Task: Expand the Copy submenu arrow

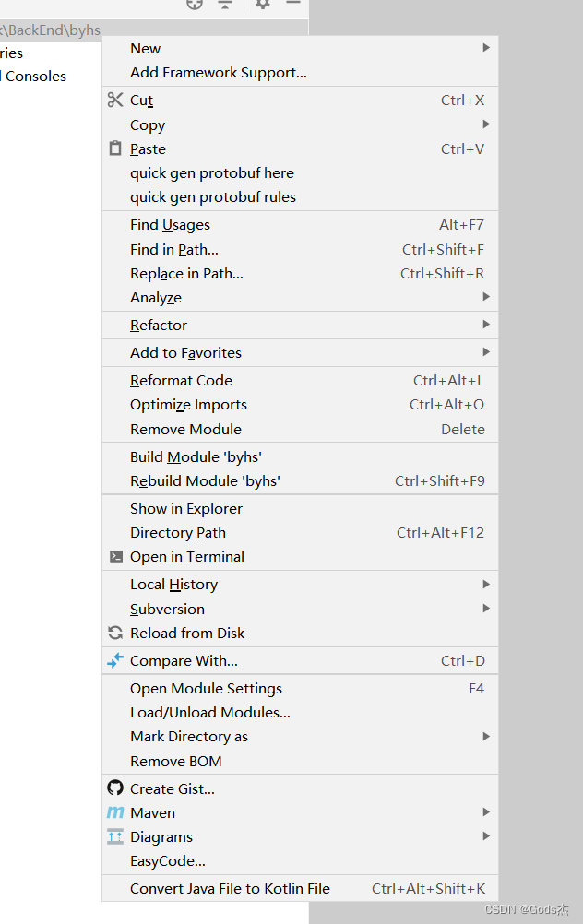Action: [486, 124]
